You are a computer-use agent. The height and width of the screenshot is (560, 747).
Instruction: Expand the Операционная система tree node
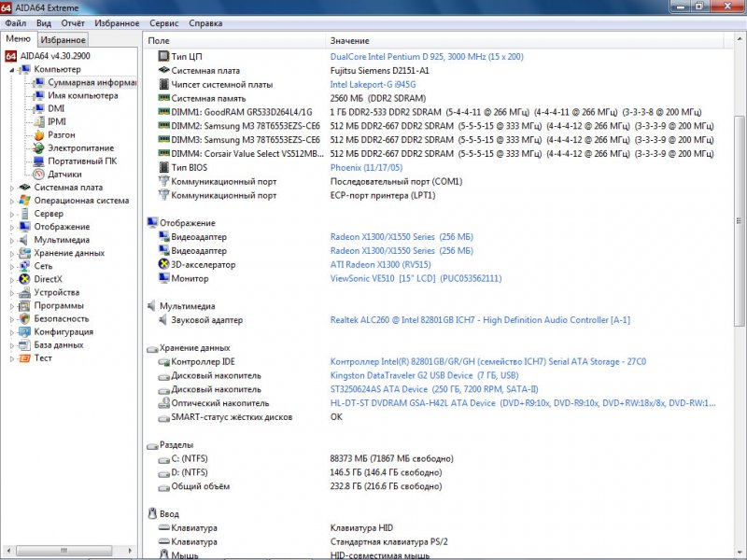(12, 201)
